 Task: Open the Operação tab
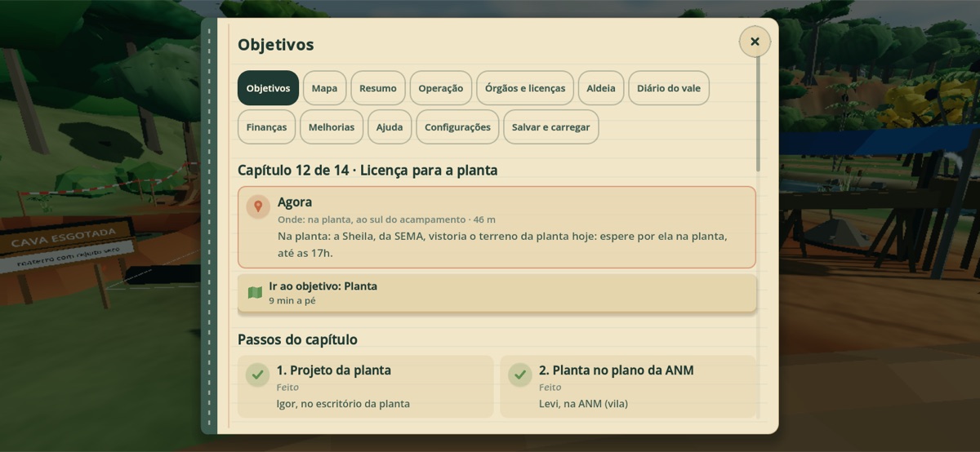(441, 88)
